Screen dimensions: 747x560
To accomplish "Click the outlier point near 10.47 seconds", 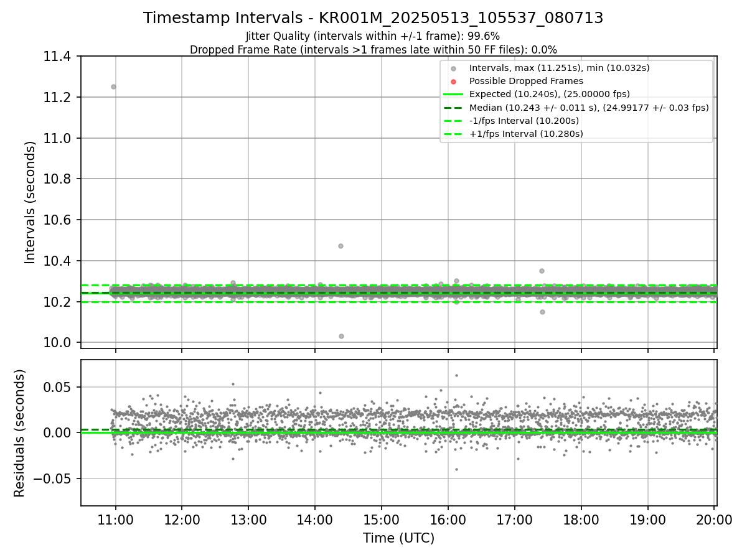I will (x=341, y=246).
